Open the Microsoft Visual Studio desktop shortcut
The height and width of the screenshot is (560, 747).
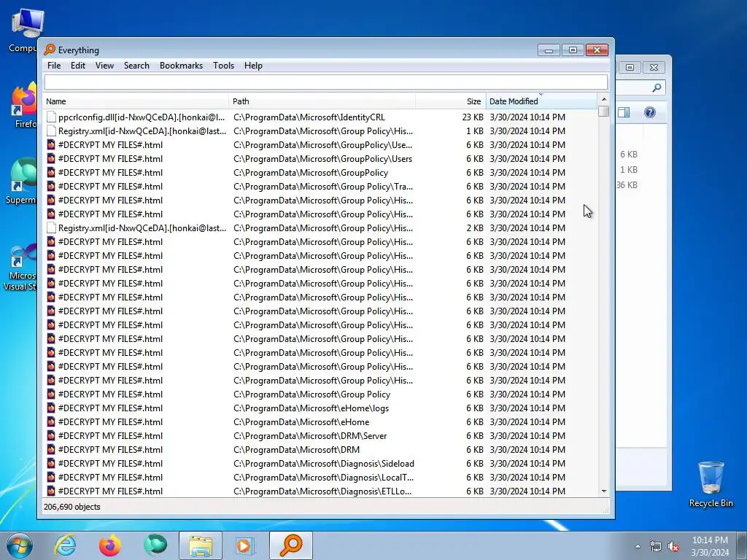[x=20, y=267]
